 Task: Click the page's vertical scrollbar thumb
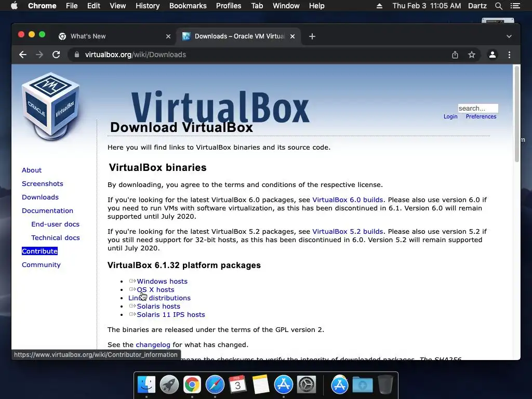[517, 114]
